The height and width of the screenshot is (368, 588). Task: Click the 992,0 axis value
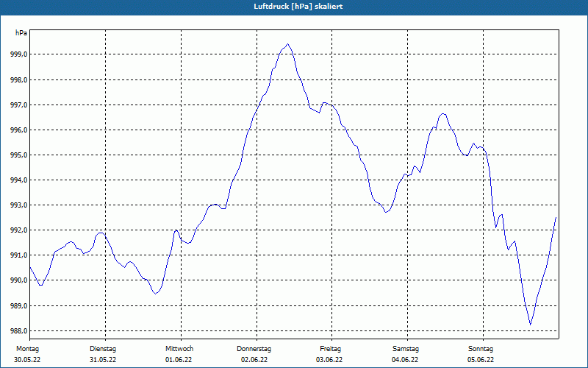[19, 230]
